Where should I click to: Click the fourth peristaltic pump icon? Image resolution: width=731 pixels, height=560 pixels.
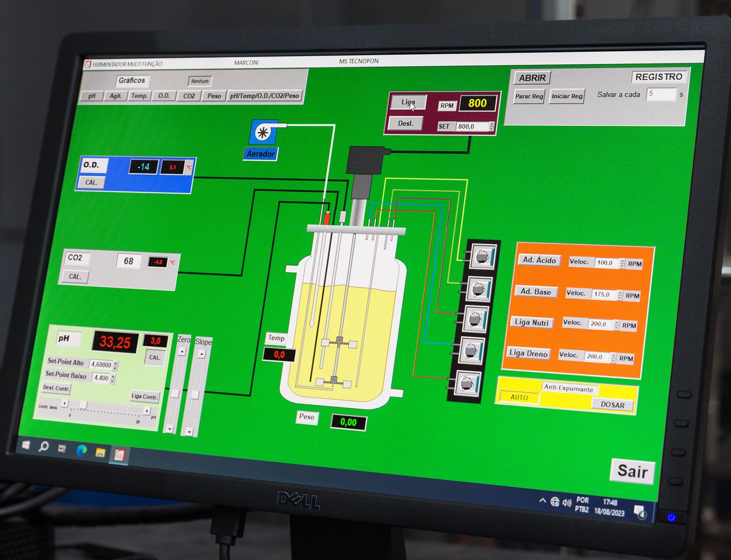pos(471,351)
